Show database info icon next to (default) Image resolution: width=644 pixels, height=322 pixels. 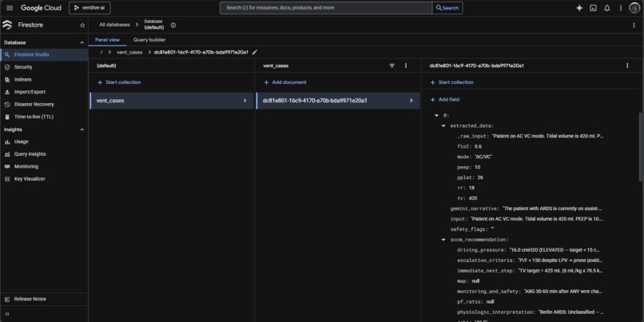click(x=173, y=25)
